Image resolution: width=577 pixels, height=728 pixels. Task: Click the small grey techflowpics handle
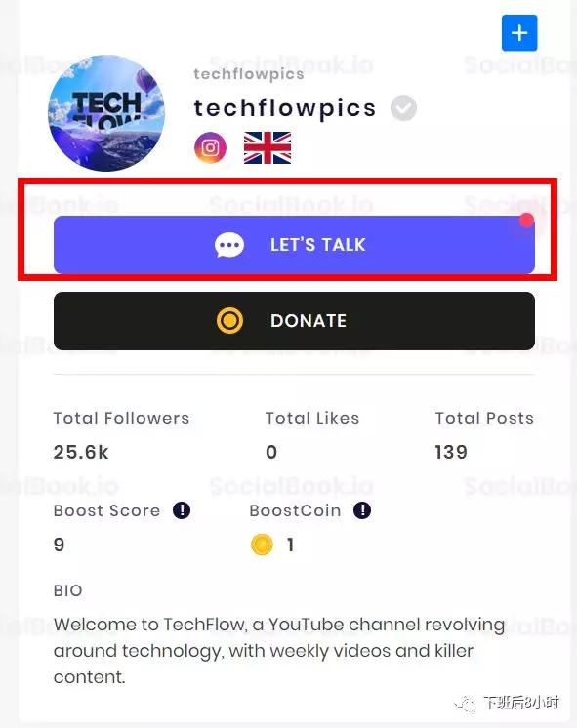pyautogui.click(x=249, y=74)
